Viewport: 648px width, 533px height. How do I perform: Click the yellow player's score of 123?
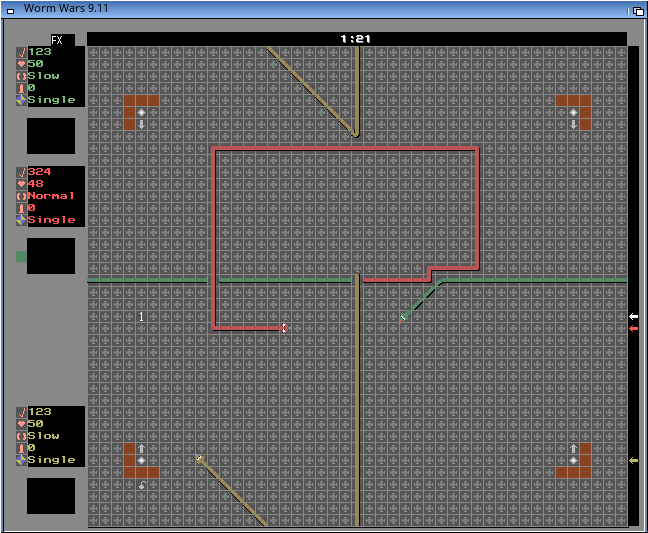coord(39,412)
